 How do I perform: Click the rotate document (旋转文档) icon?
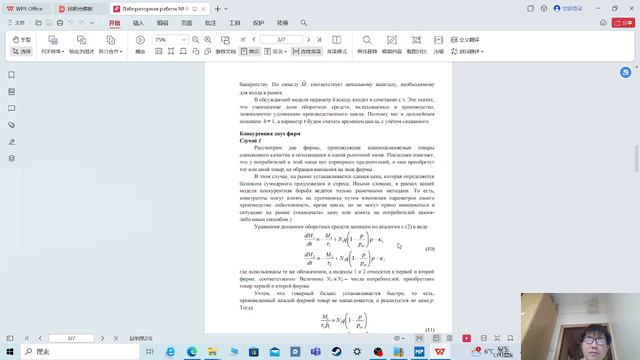225,40
